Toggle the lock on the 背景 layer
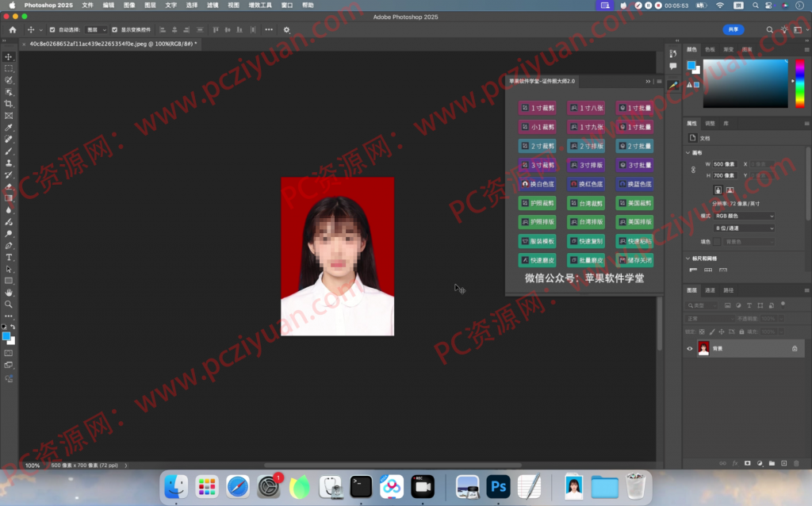The width and height of the screenshot is (812, 506). pyautogui.click(x=795, y=348)
